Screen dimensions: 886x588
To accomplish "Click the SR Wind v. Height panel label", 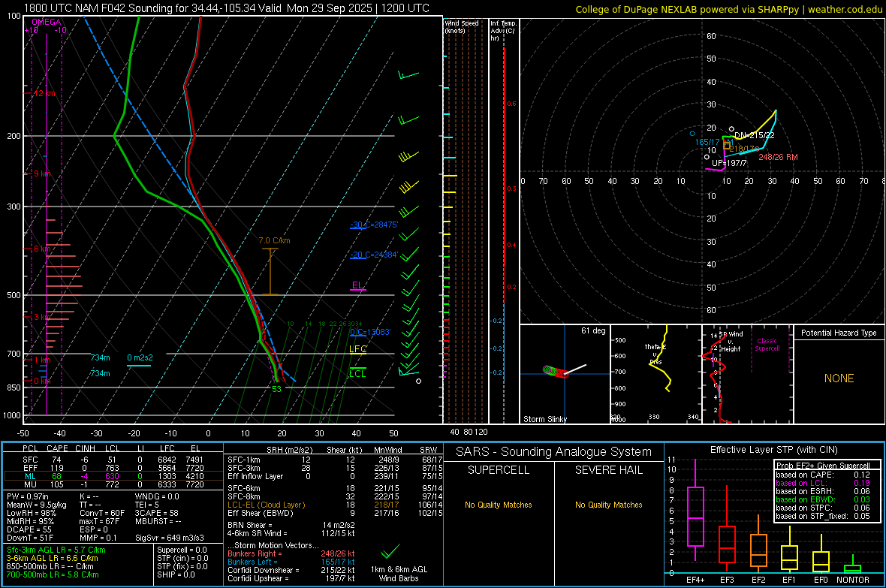I will coord(731,342).
